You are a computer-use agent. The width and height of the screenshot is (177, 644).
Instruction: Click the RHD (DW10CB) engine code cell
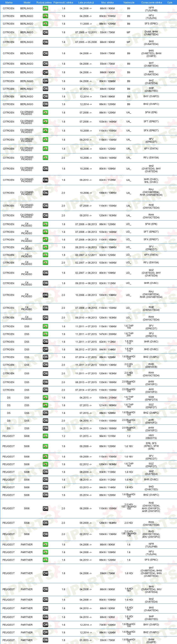click(x=151, y=366)
